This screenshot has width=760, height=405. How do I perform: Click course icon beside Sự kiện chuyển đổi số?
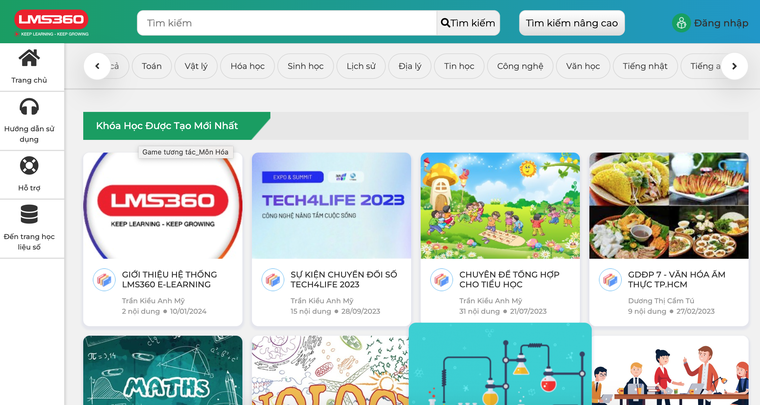click(x=272, y=280)
